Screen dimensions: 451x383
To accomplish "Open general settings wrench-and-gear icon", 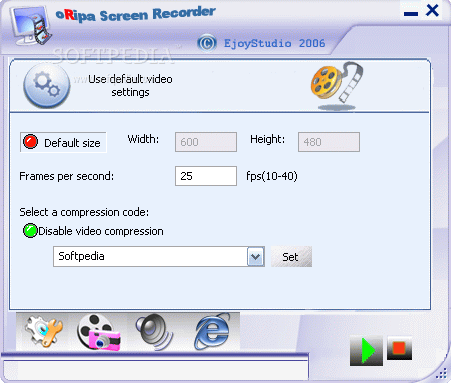I will click(x=44, y=331).
